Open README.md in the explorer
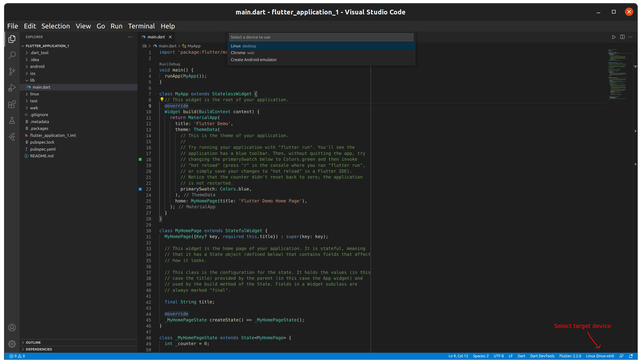The height and width of the screenshot is (364, 642). pyautogui.click(x=79, y=156)
